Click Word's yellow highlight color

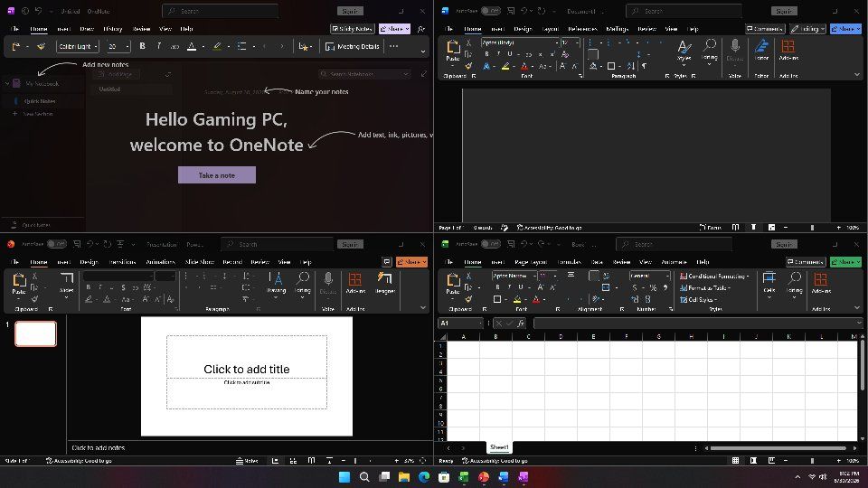[505, 66]
